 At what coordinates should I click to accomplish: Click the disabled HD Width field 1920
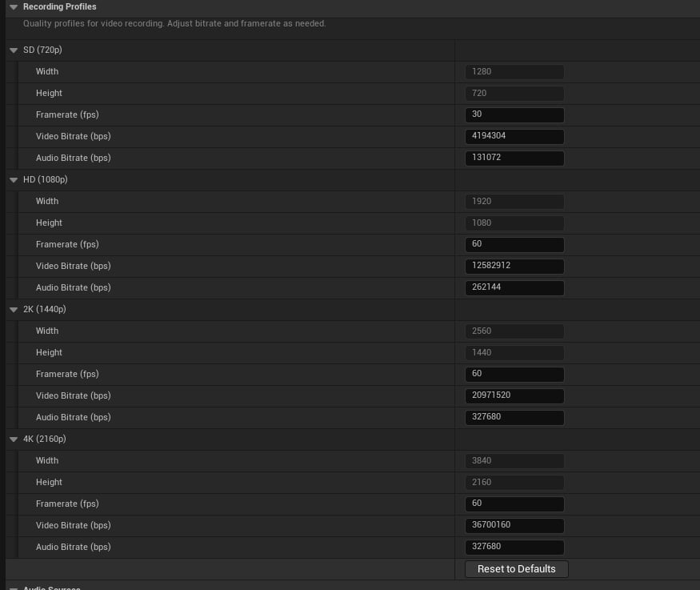click(x=514, y=201)
